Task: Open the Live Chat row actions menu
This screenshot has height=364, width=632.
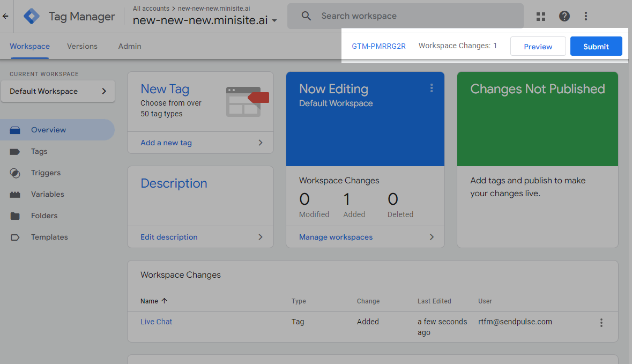Action: pos(601,322)
